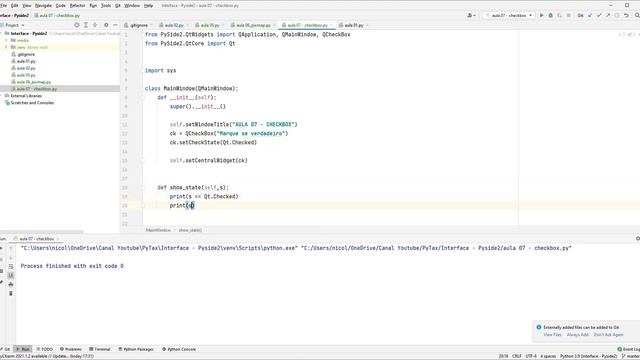Open the Refactor menu
This screenshot has width=640, height=360.
78,5
